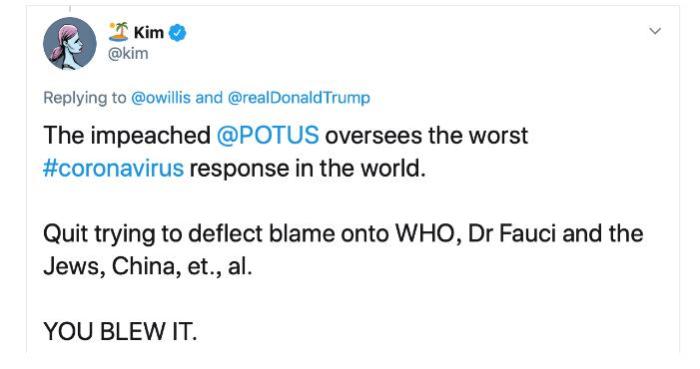Viewport: 700px width, 369px height.
Task: Click the word and between mentions
Action: point(209,98)
